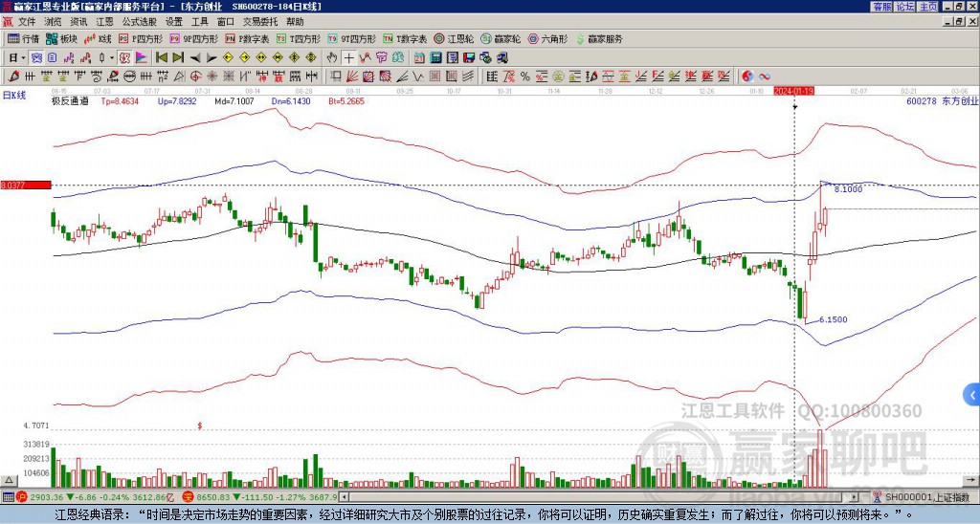Expand the candlestick style dropdown arrow
Image resolution: width=980 pixels, height=524 pixels.
112,58
